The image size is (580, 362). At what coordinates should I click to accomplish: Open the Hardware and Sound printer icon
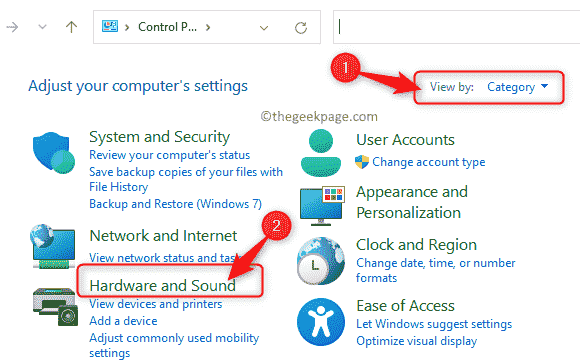(x=55, y=307)
